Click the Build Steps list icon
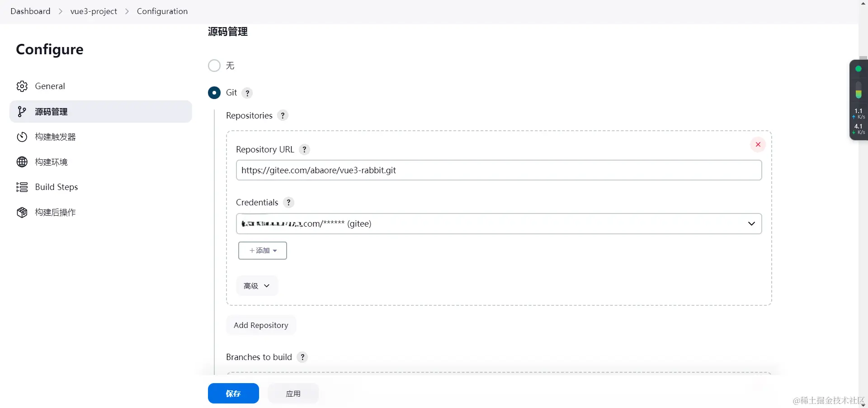The height and width of the screenshot is (408, 868). point(22,187)
